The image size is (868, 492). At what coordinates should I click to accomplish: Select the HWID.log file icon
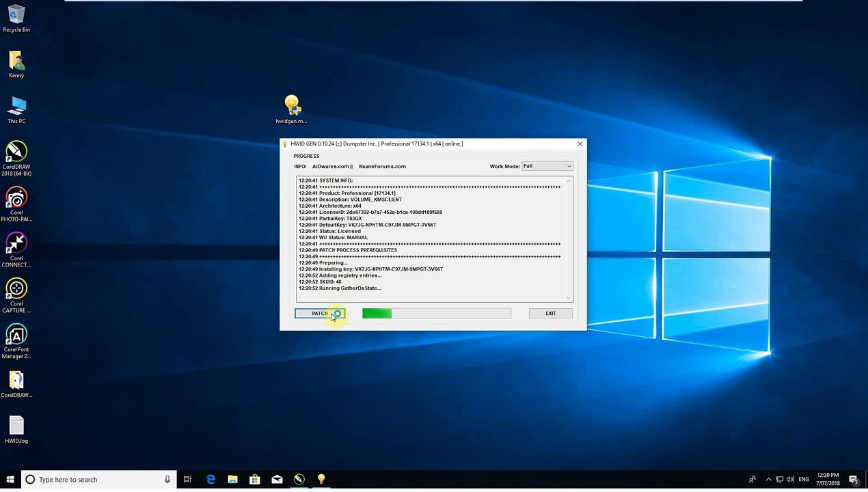[x=16, y=430]
